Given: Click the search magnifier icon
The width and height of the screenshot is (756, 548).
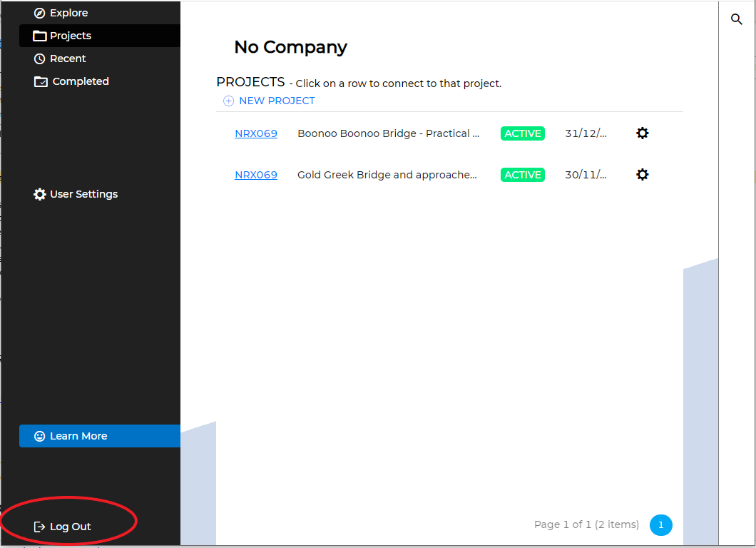Looking at the screenshot, I should [737, 19].
